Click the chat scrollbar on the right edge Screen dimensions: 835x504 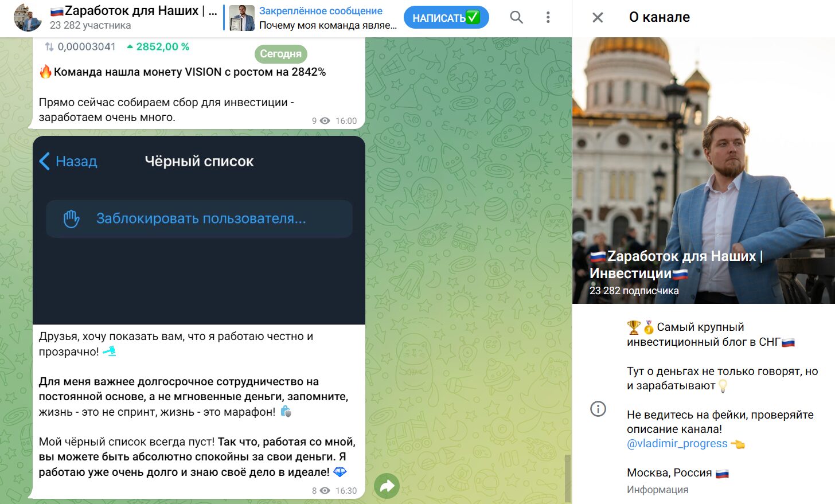point(568,478)
